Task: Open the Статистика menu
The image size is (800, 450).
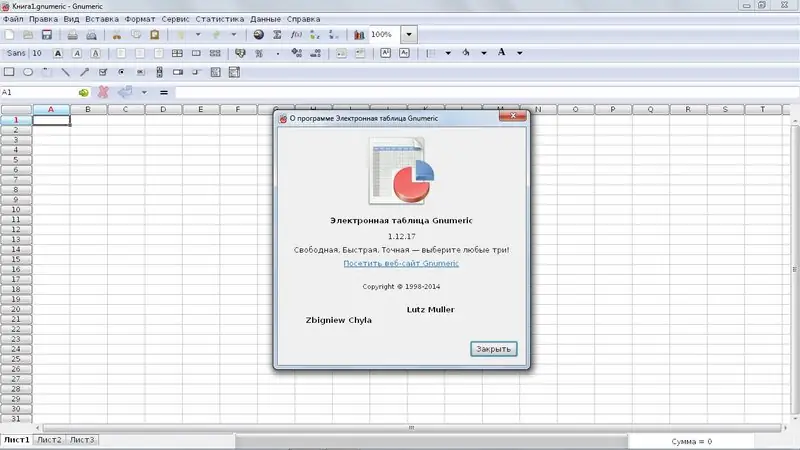Action: point(220,19)
